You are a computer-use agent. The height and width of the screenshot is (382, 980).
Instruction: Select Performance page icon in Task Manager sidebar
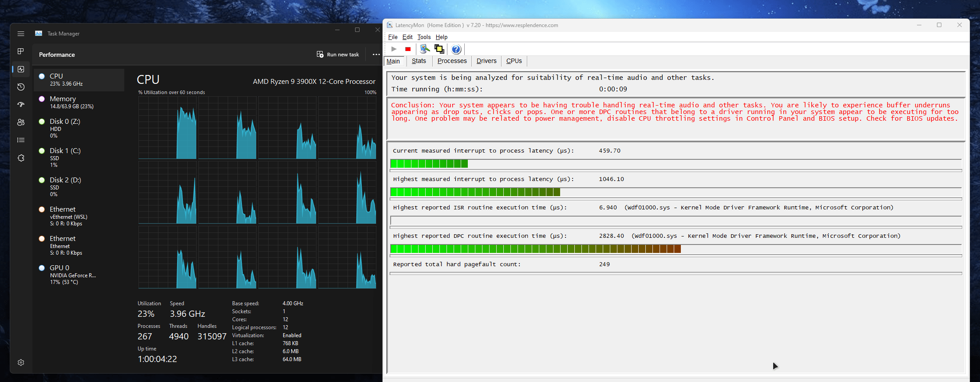click(x=21, y=69)
